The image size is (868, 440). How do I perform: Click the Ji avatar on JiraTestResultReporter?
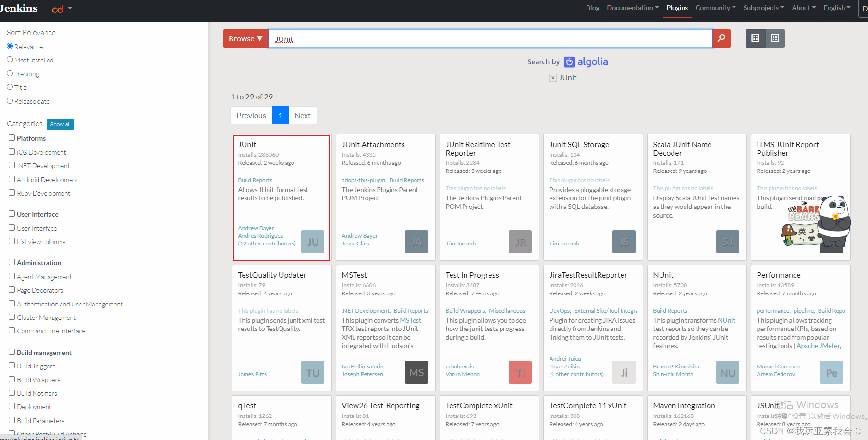point(624,372)
